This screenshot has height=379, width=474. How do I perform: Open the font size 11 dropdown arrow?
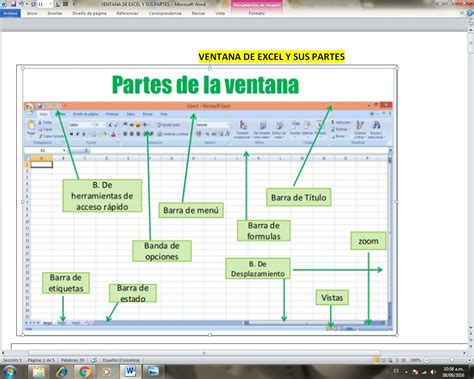50,4
